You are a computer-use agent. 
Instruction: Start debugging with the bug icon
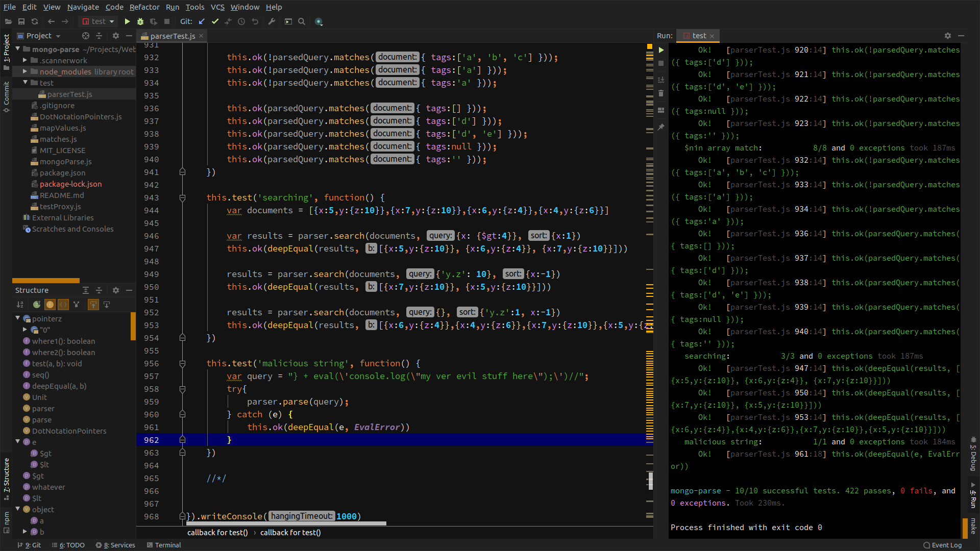140,21
